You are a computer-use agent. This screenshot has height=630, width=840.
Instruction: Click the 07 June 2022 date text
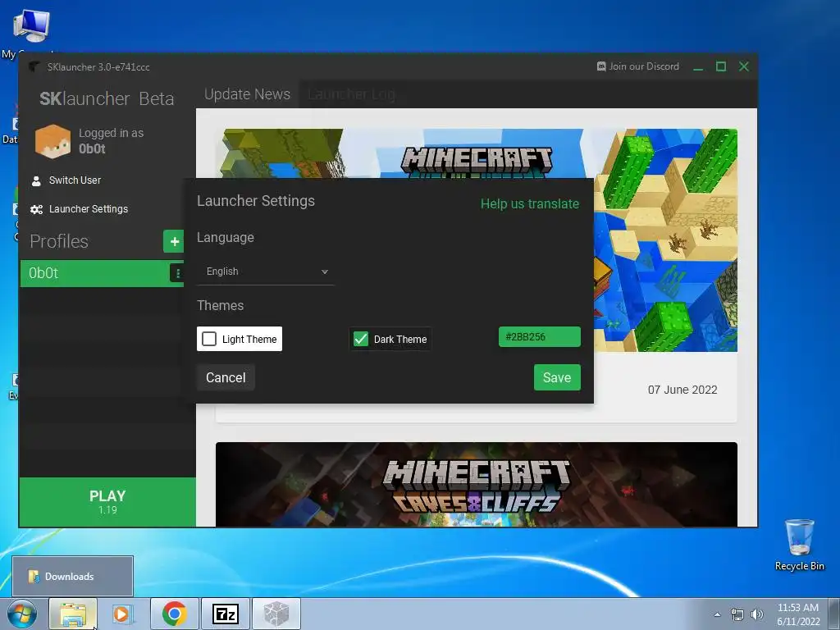click(682, 390)
